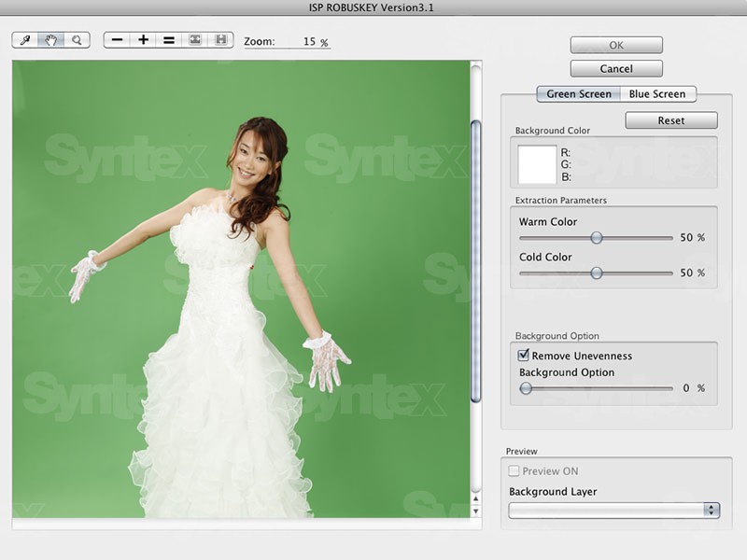The width and height of the screenshot is (747, 560).
Task: Select the magnifier zoom tool
Action: (77, 40)
